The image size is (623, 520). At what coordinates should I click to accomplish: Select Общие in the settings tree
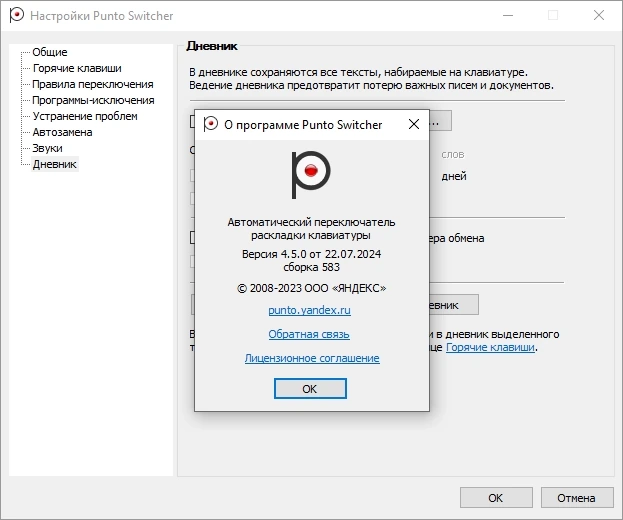pyautogui.click(x=50, y=52)
